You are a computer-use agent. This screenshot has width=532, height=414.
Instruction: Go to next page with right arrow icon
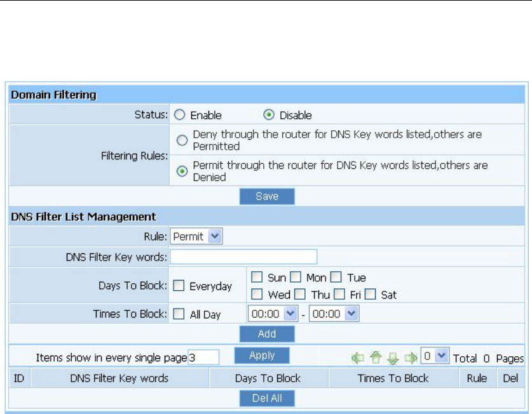point(411,357)
